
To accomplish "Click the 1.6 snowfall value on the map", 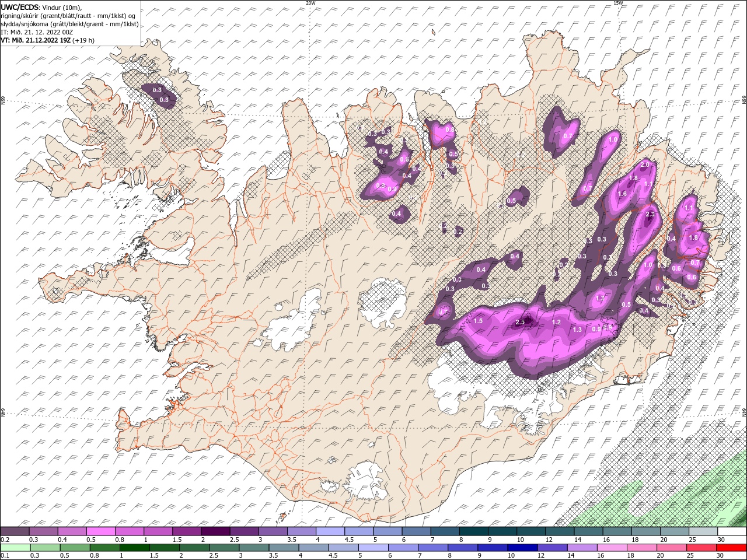I will [622, 194].
